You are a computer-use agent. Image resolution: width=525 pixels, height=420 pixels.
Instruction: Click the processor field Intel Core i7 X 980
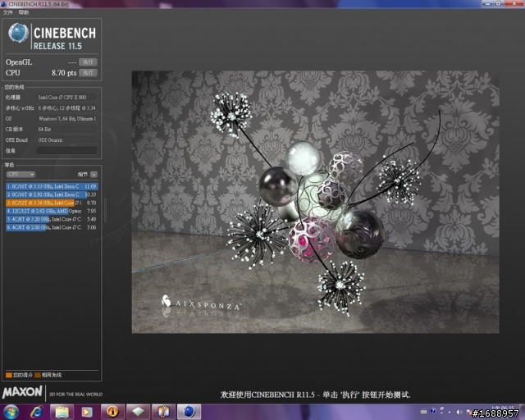click(x=67, y=97)
